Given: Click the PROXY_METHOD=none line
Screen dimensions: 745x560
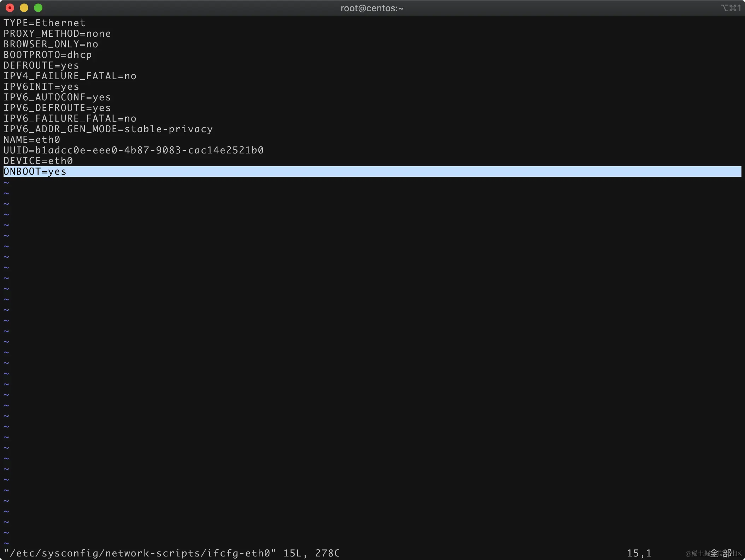Looking at the screenshot, I should [x=57, y=34].
